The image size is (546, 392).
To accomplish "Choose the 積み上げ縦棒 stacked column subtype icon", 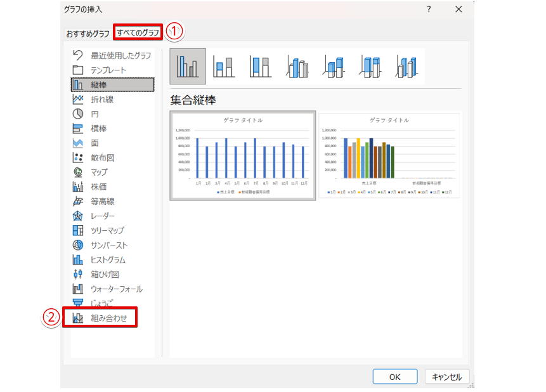I will click(x=224, y=67).
